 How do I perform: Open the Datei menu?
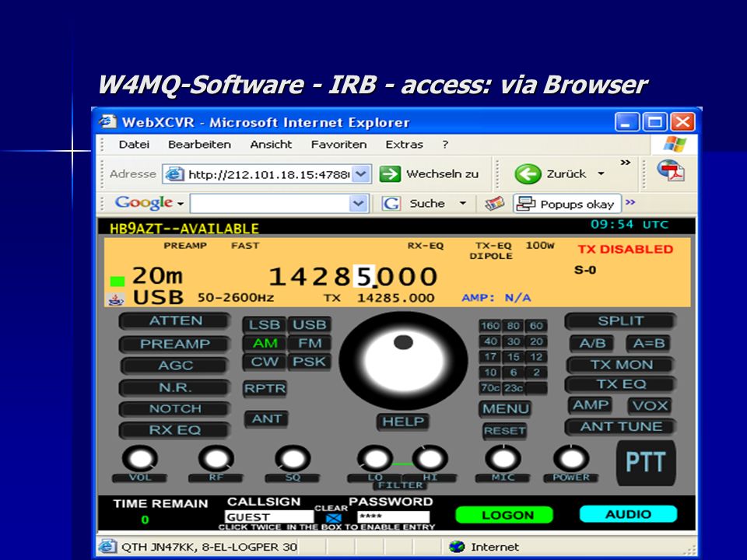134,145
